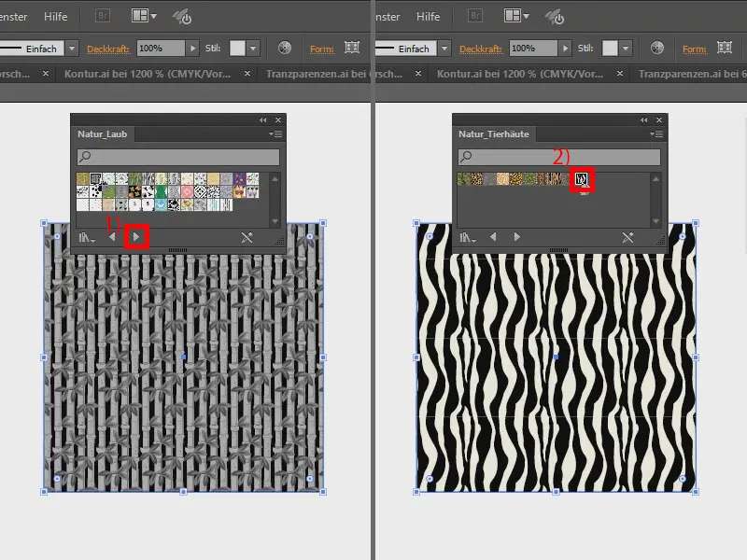Close the Kontur.ai tab in right window
This screenshot has width=747, height=560.
coord(620,74)
